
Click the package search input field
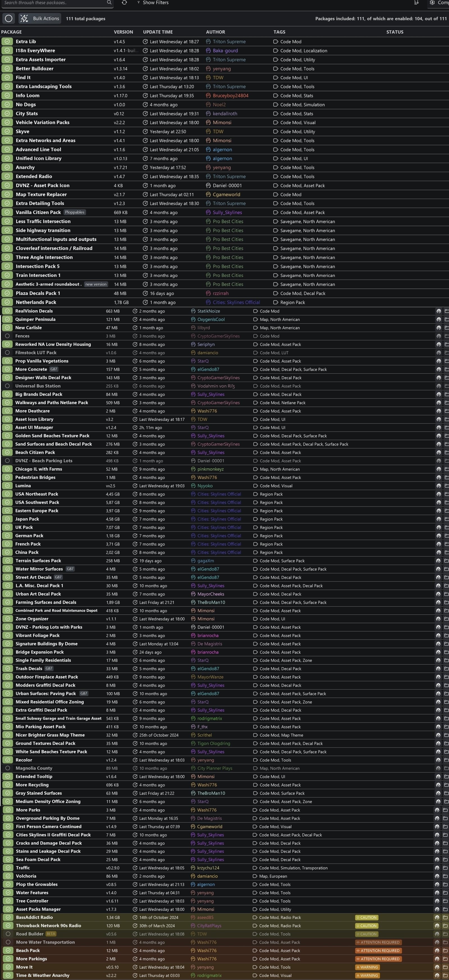(53, 3)
